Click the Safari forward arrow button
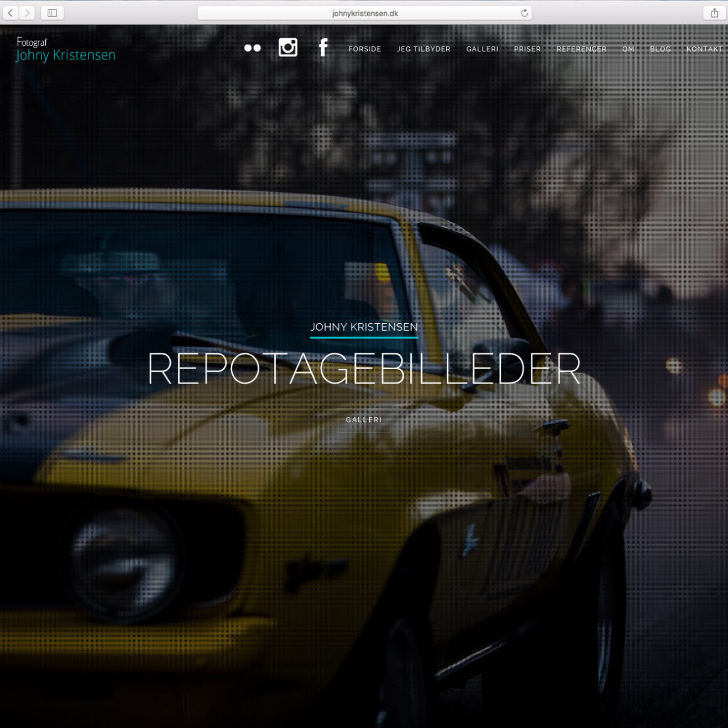The image size is (728, 728). (27, 13)
